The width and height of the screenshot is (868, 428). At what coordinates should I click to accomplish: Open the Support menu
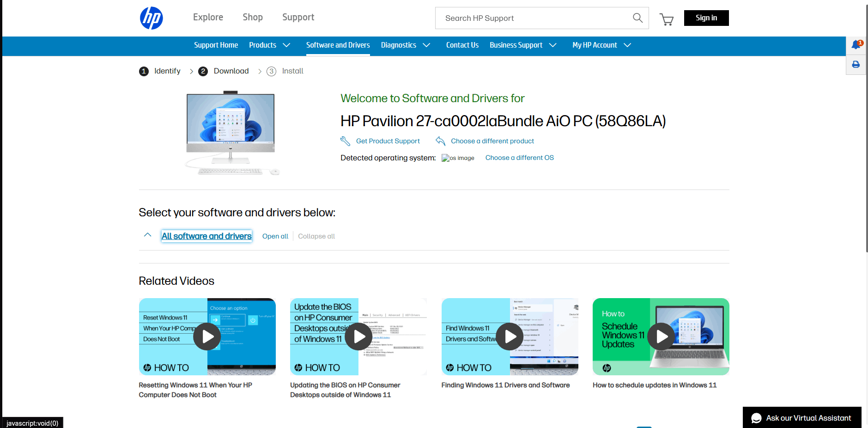point(298,17)
